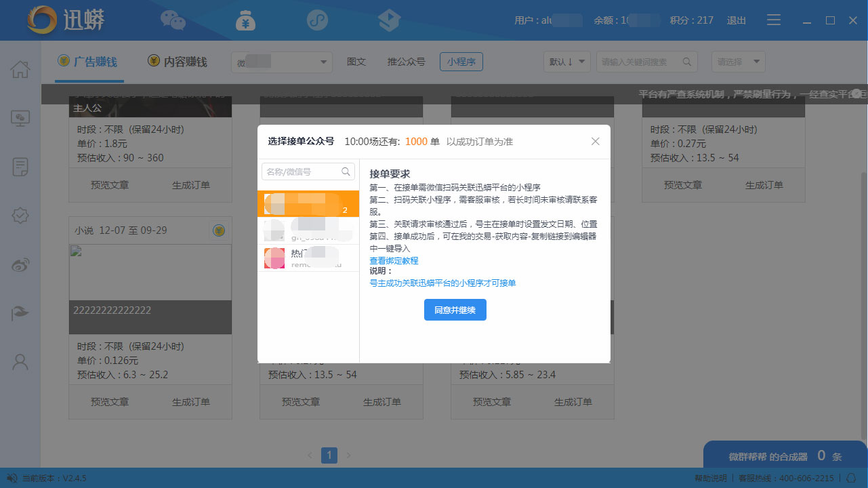Open the 查看绑定教程 link
Image resolution: width=868 pixels, height=488 pixels.
pyautogui.click(x=394, y=260)
